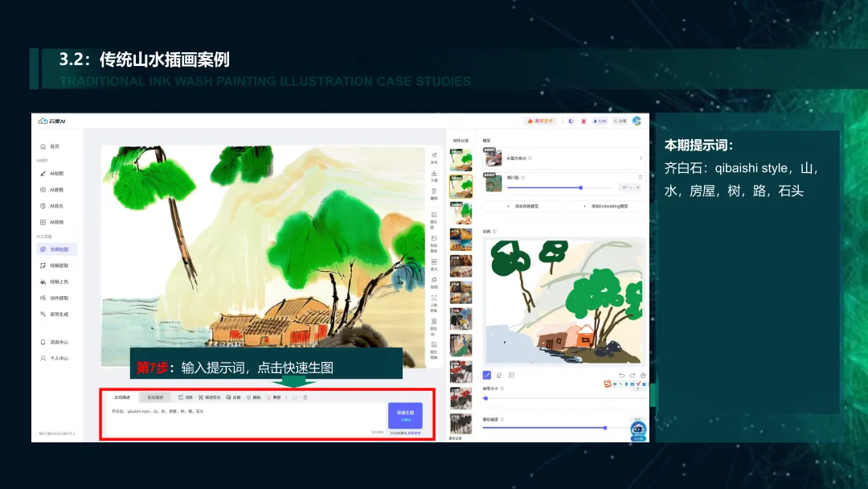The image size is (868, 489).
Task: Click the orange 高校合作 button
Action: [540, 121]
